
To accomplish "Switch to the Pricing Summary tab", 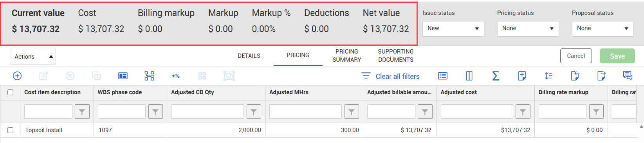I will [x=347, y=55].
